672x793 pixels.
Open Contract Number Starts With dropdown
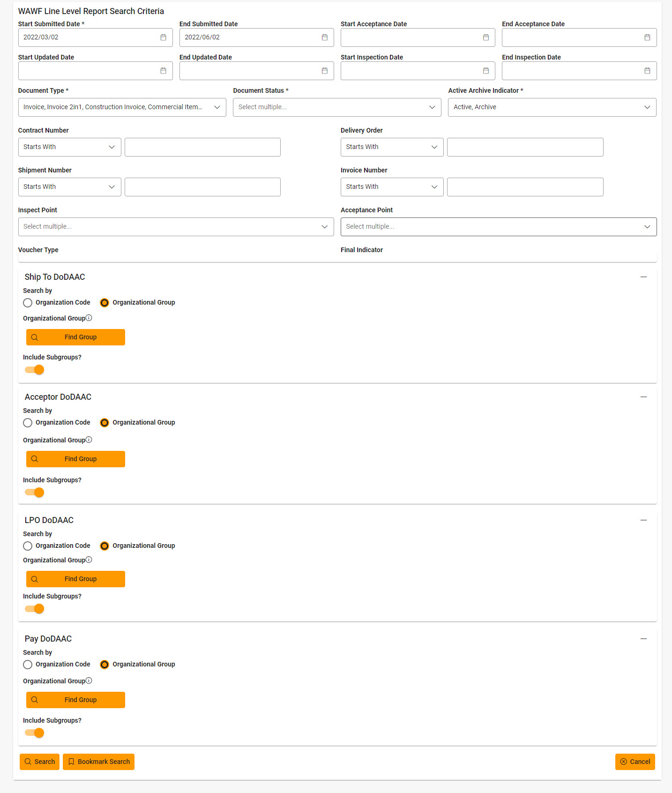tap(69, 147)
